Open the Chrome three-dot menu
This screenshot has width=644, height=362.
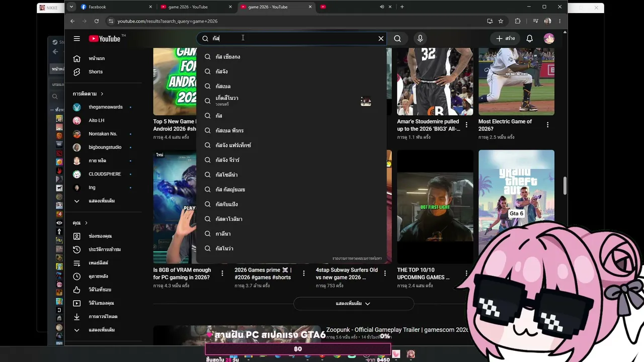click(559, 21)
